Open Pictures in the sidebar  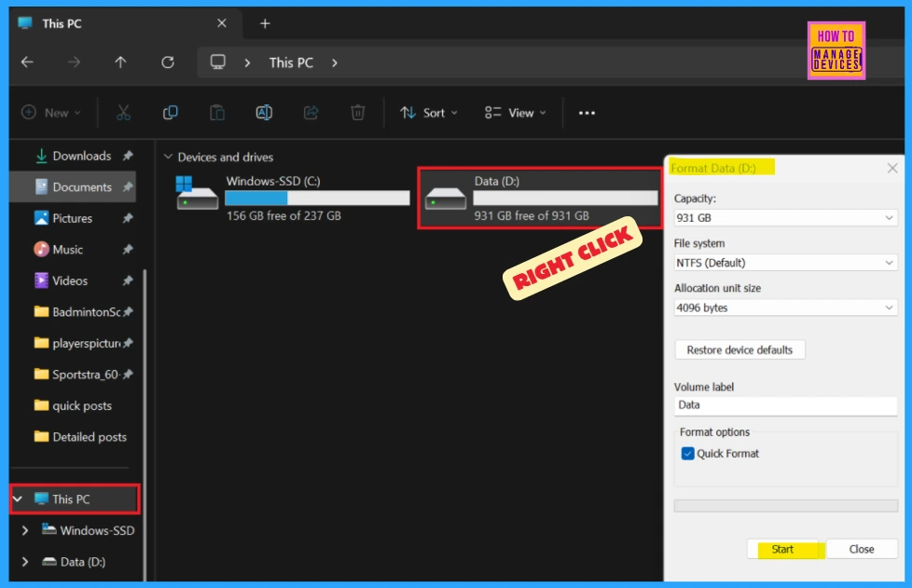tap(74, 218)
